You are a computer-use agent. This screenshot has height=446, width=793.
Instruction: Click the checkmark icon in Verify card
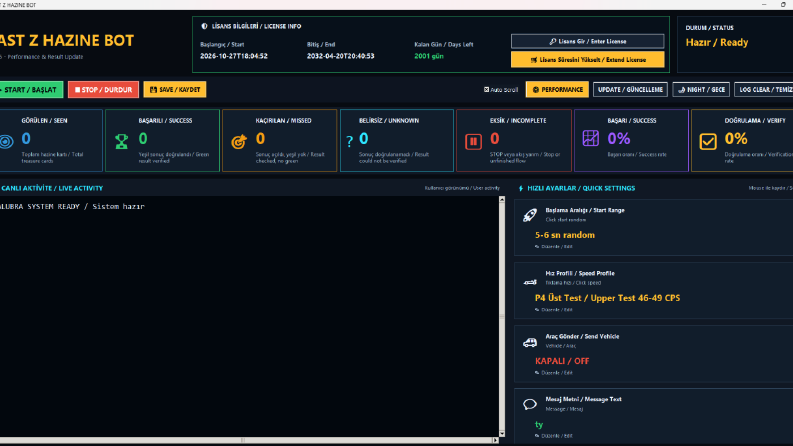tap(708, 142)
